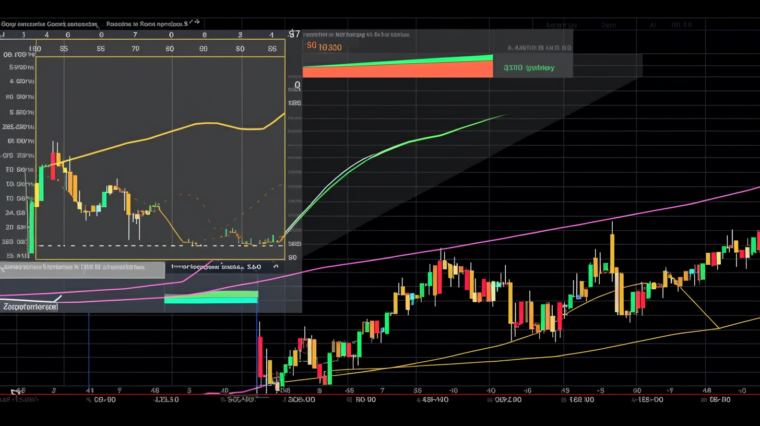This screenshot has width=760, height=426.
Task: Click the "$7" marker beside the inset chart
Action: [x=294, y=34]
